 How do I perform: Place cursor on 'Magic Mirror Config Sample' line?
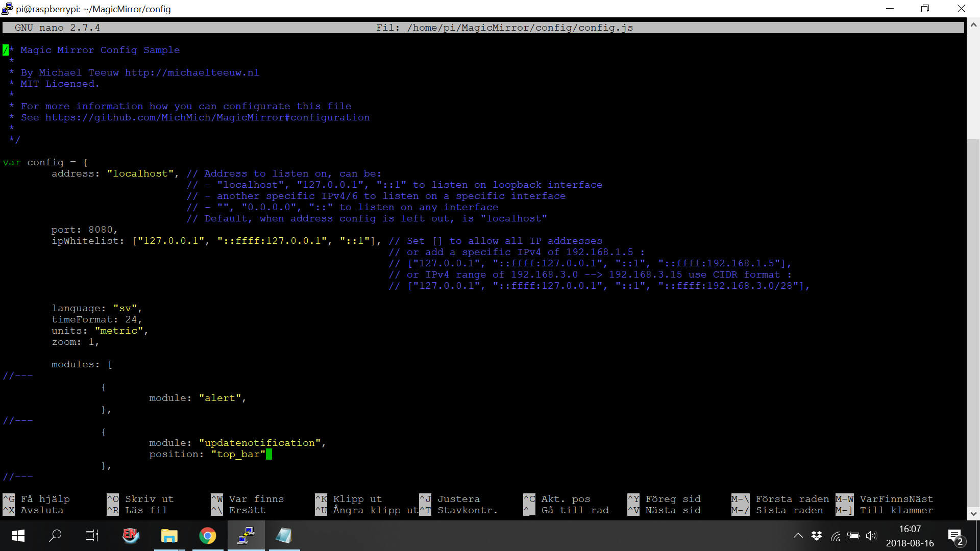point(100,50)
